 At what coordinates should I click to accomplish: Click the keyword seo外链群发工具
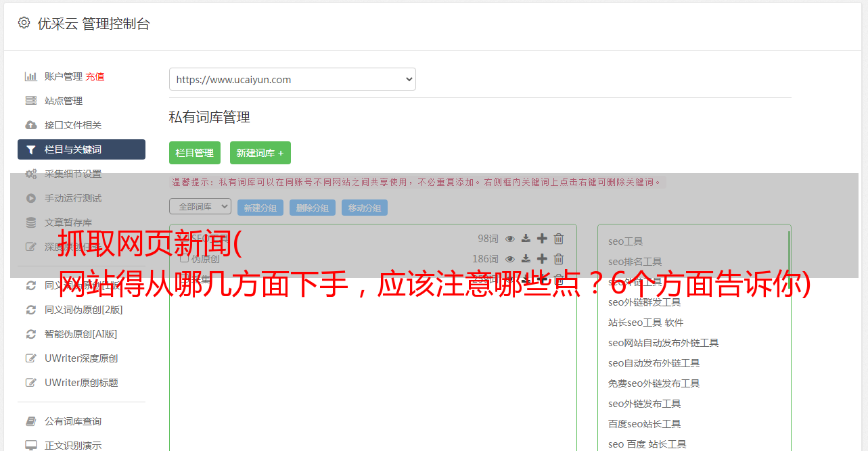tap(645, 302)
